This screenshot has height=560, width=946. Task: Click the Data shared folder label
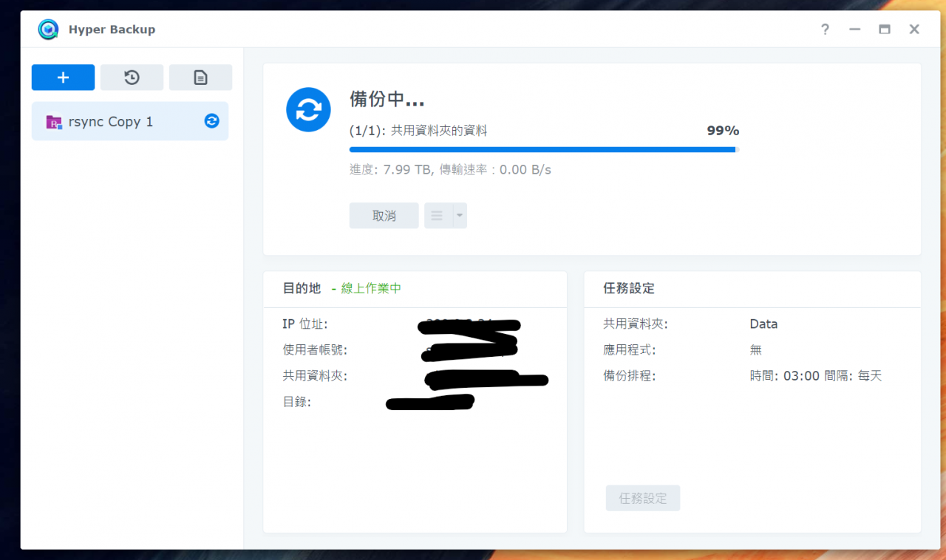pyautogui.click(x=763, y=324)
